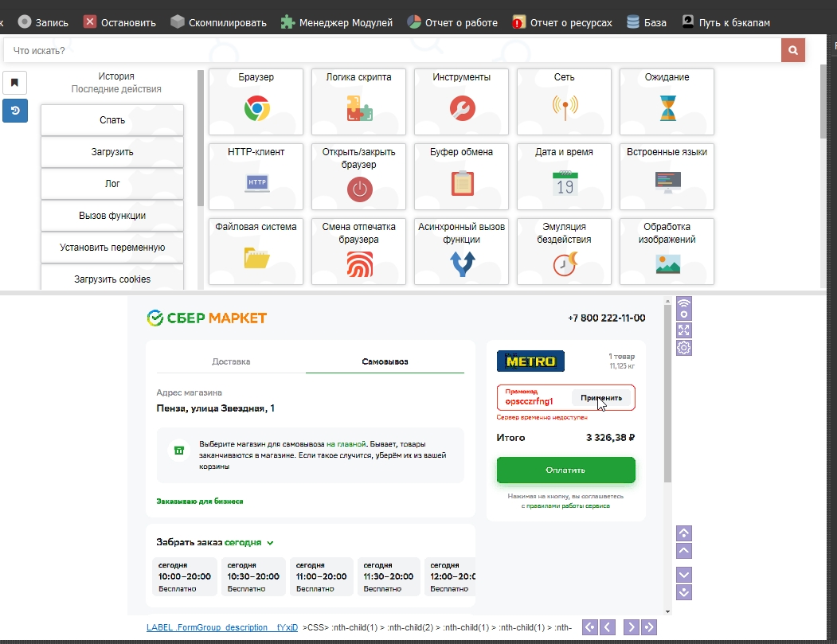The height and width of the screenshot is (644, 837).
Task: Open the Встроенные языки category
Action: pos(667,176)
